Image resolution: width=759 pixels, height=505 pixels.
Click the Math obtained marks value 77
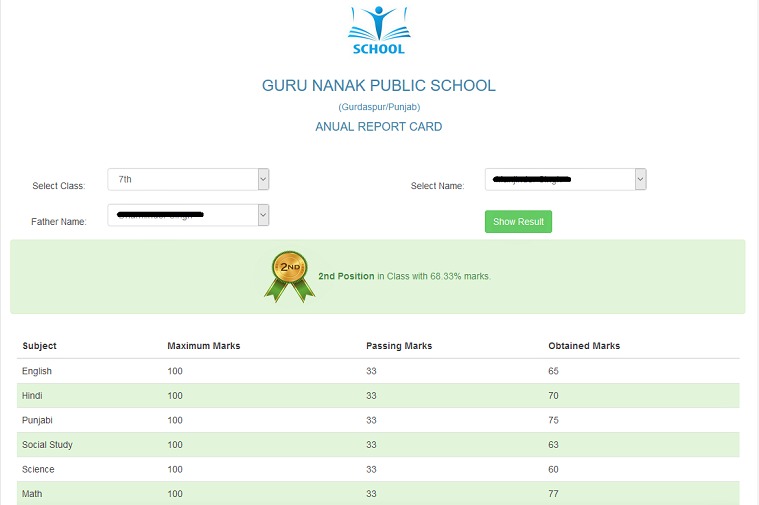click(554, 494)
